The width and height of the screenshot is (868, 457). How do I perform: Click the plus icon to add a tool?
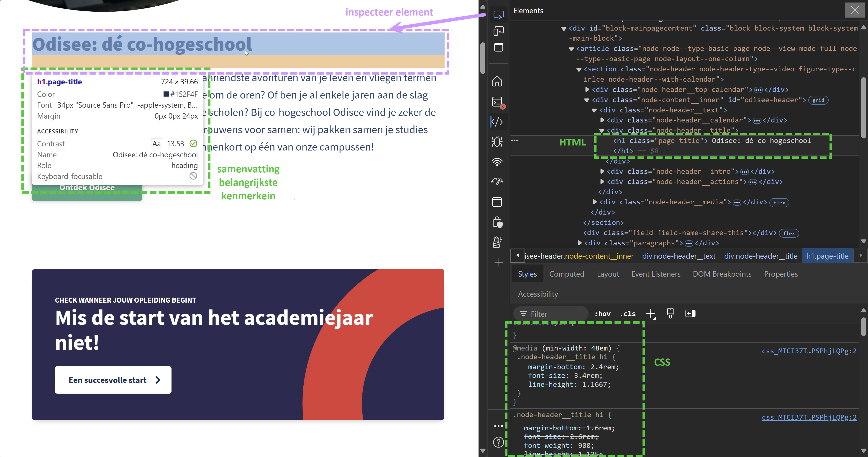pos(499,262)
